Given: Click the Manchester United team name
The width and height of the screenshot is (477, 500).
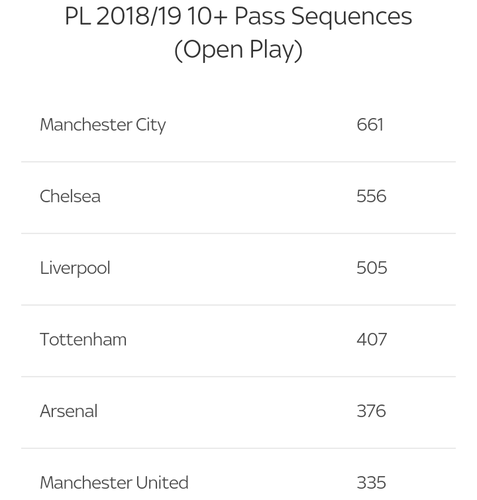Looking at the screenshot, I should (x=114, y=483).
